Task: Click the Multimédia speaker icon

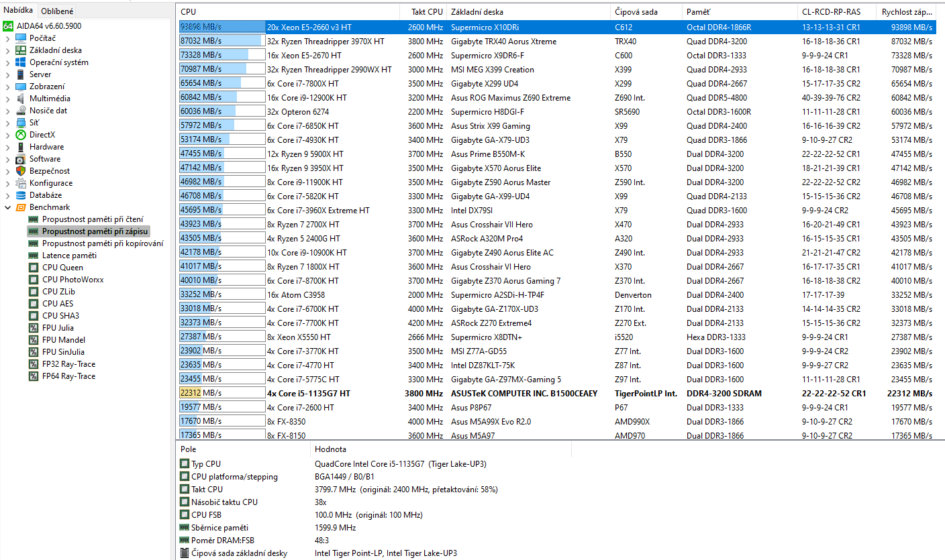Action: (21, 98)
